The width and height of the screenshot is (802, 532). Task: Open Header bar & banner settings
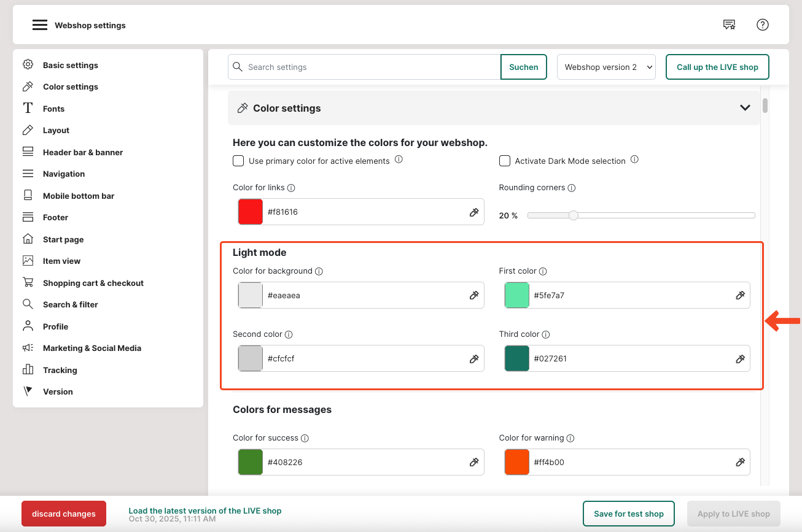point(82,152)
